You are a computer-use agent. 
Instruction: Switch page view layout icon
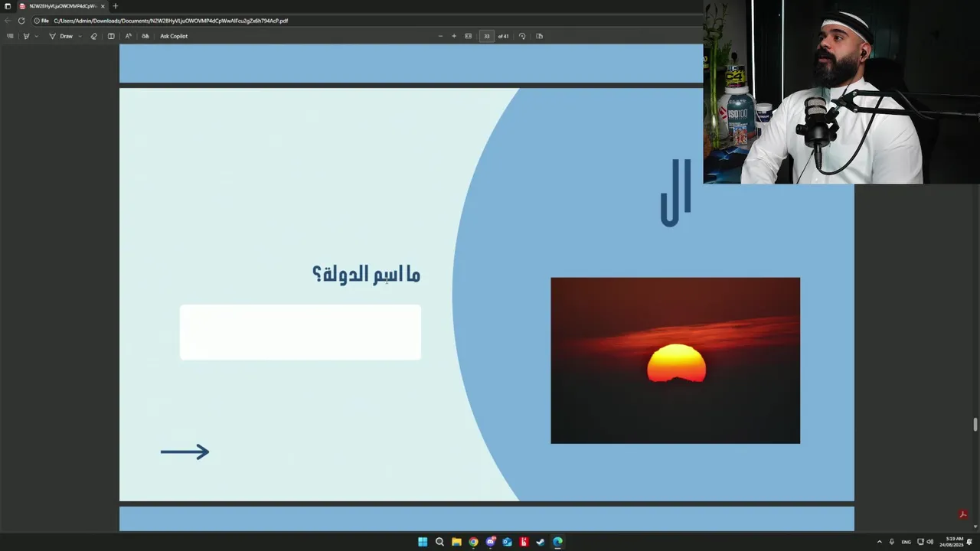click(539, 36)
